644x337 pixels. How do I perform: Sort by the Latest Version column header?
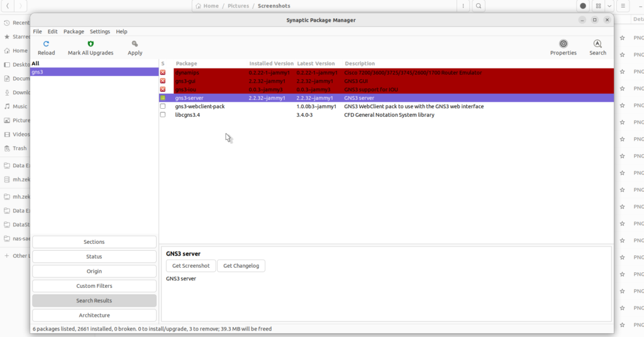(316, 64)
